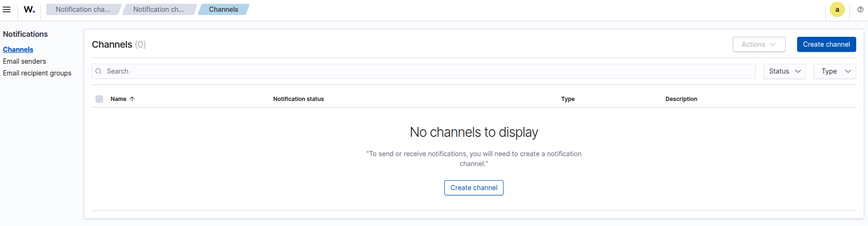Open the Actions dropdown
The height and width of the screenshot is (226, 868).
click(759, 44)
